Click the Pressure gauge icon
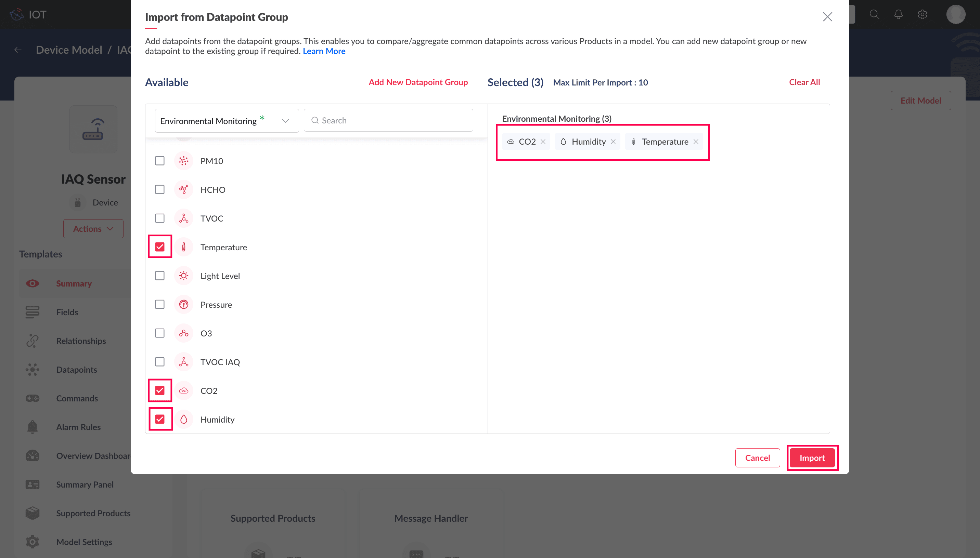 tap(184, 304)
